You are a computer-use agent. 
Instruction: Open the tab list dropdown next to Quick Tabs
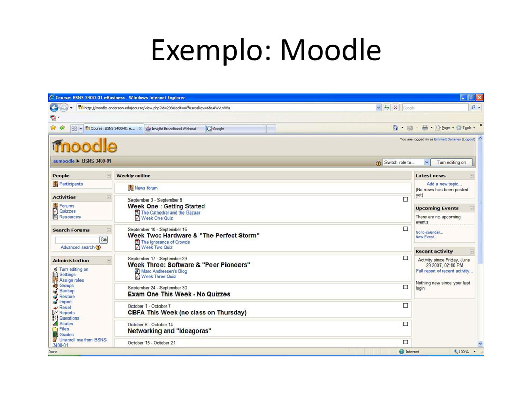click(x=81, y=129)
